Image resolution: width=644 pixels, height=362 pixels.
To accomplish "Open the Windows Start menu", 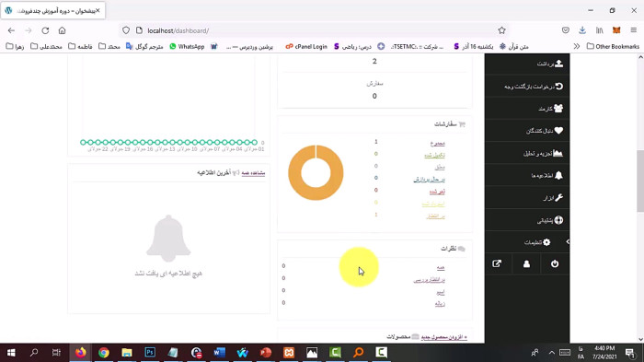I will 11,353.
